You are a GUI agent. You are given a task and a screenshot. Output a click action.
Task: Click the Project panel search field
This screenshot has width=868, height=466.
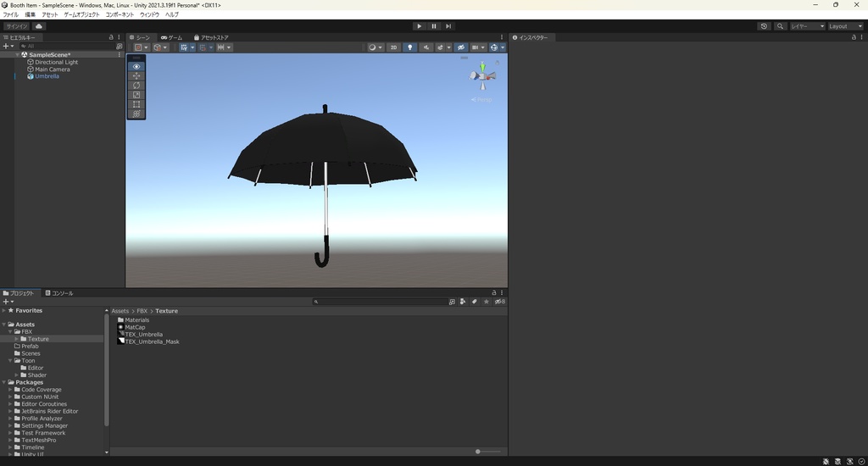pyautogui.click(x=381, y=302)
